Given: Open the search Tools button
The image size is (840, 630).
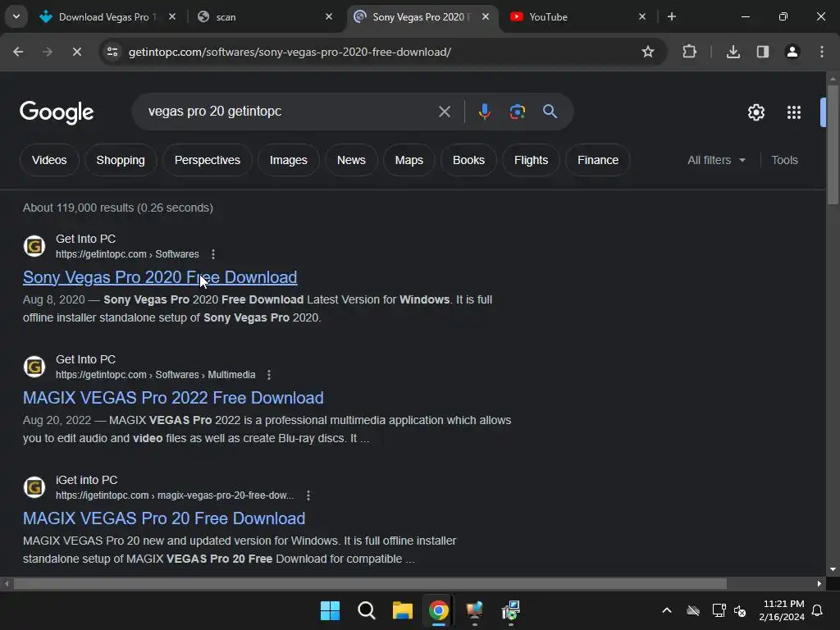Looking at the screenshot, I should coord(784,160).
